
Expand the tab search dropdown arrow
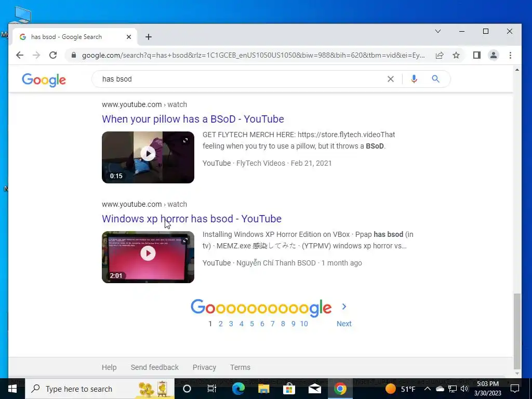coord(438,31)
